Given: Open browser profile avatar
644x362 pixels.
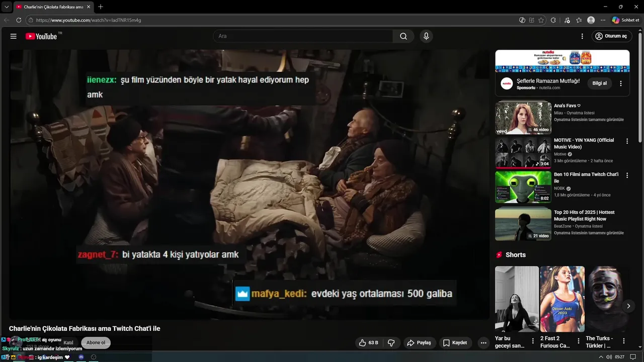Looking at the screenshot, I should pyautogui.click(x=591, y=20).
